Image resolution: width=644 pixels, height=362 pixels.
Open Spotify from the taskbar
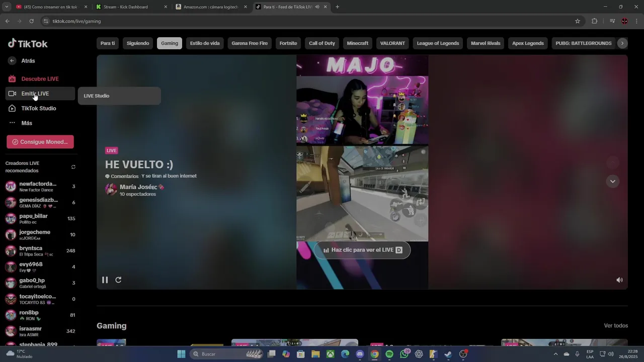click(x=389, y=354)
